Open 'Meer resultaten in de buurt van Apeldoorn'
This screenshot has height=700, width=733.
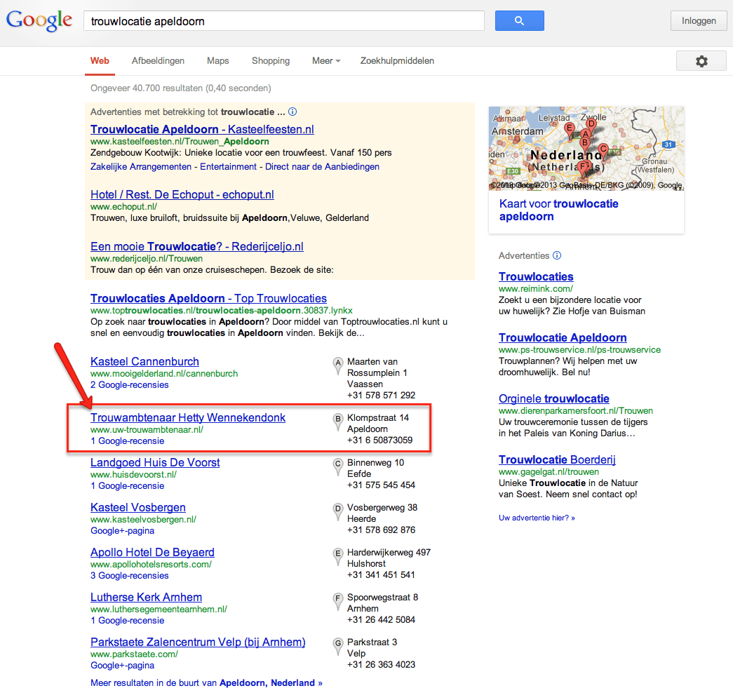coord(206,682)
